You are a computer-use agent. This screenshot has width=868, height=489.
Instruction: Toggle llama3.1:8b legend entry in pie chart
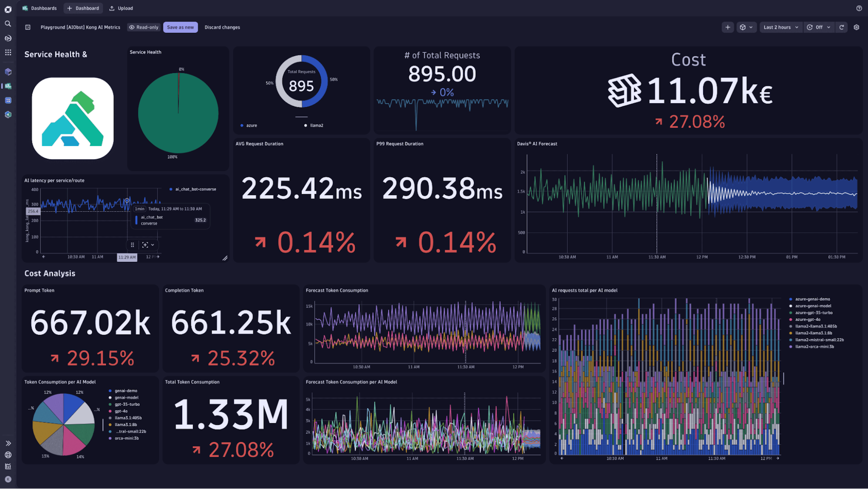125,425
